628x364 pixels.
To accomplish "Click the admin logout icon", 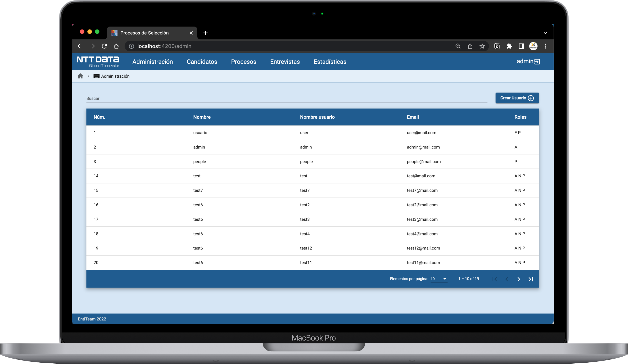I will coord(537,62).
